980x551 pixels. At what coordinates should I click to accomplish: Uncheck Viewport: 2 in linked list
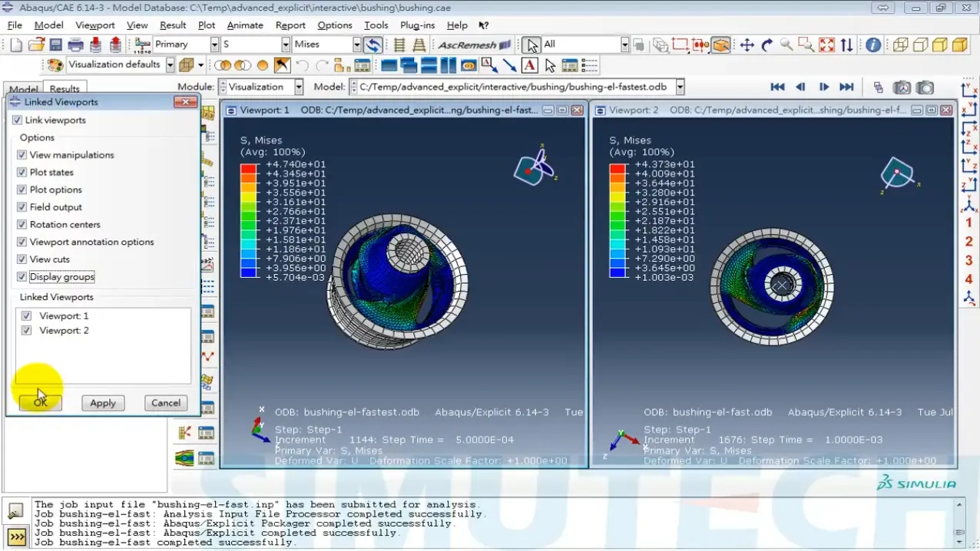point(27,330)
